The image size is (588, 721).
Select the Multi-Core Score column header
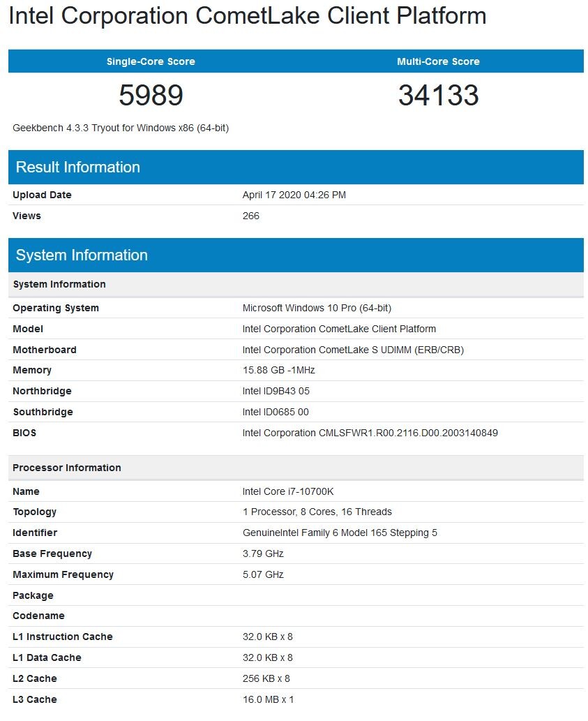[438, 61]
